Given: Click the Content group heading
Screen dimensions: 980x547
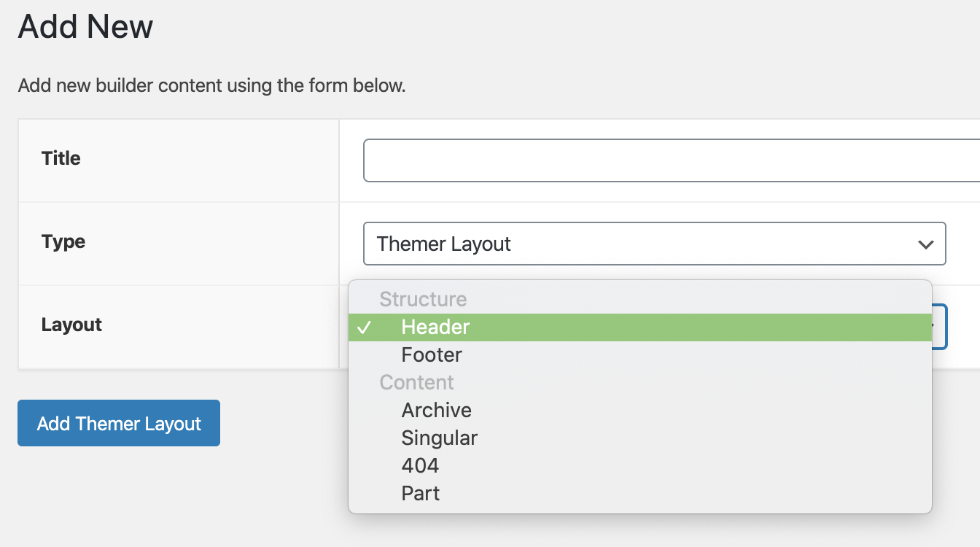Looking at the screenshot, I should pyautogui.click(x=416, y=383).
